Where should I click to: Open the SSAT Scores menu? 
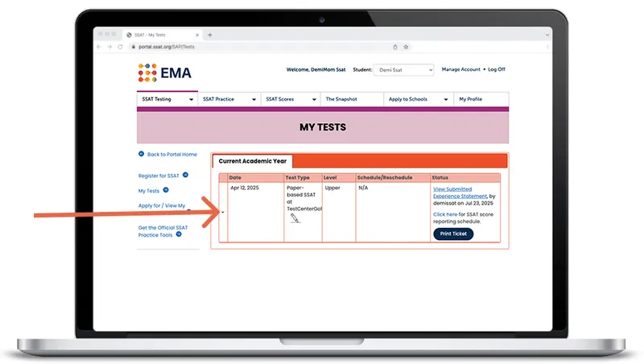pos(291,99)
